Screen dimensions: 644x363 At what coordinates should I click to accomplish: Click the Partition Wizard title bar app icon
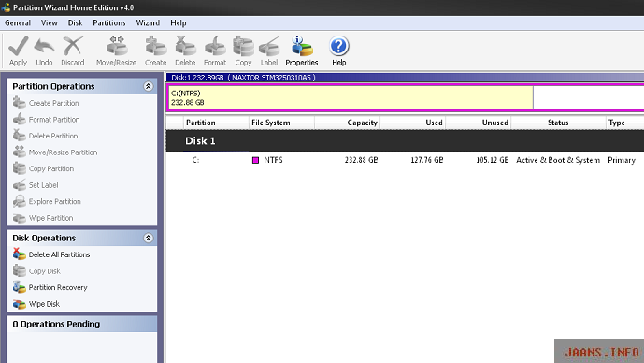(x=6, y=7)
